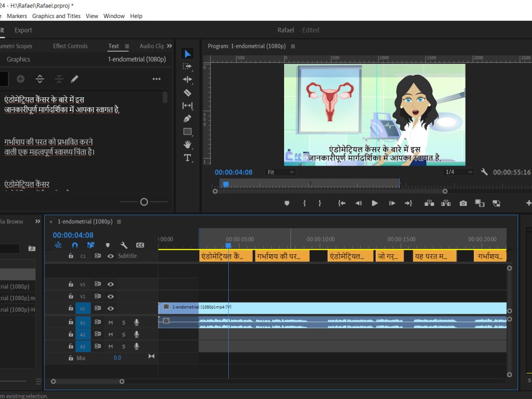Toggle linked selection in timeline
This screenshot has height=399, width=532.
(90, 245)
